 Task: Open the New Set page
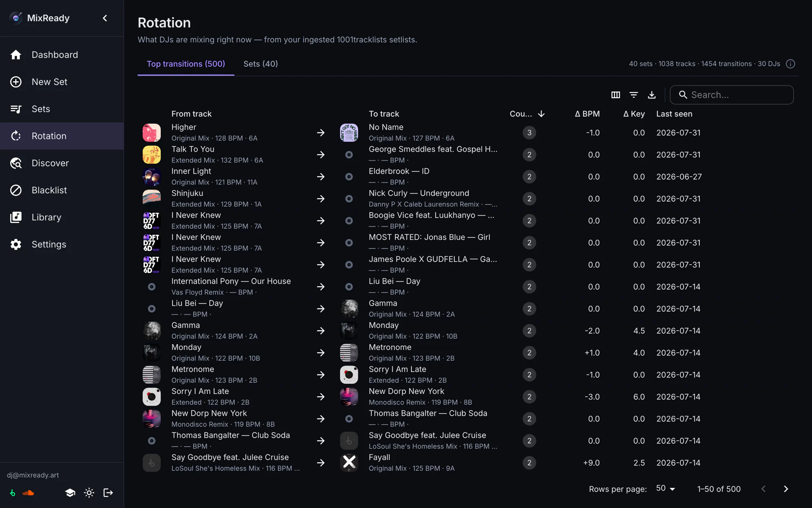click(62, 82)
